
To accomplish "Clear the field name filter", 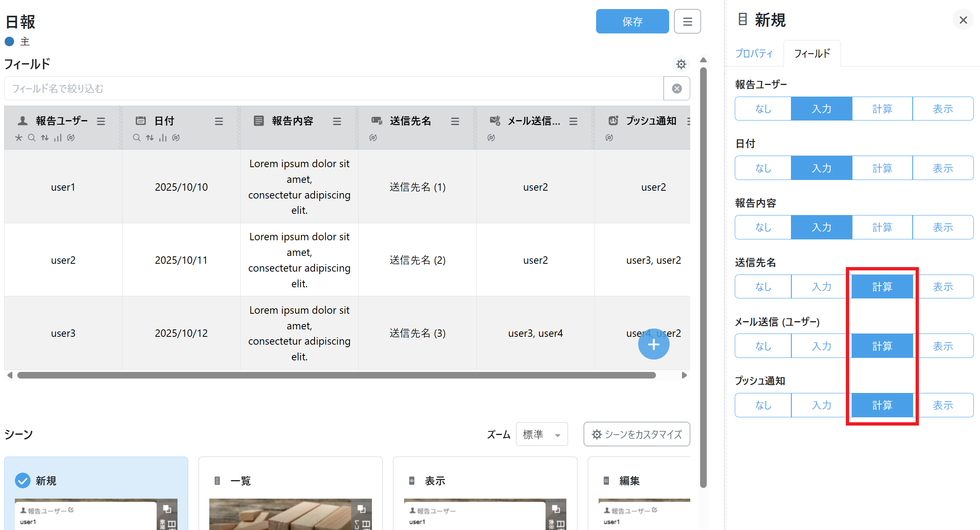I will click(x=677, y=88).
